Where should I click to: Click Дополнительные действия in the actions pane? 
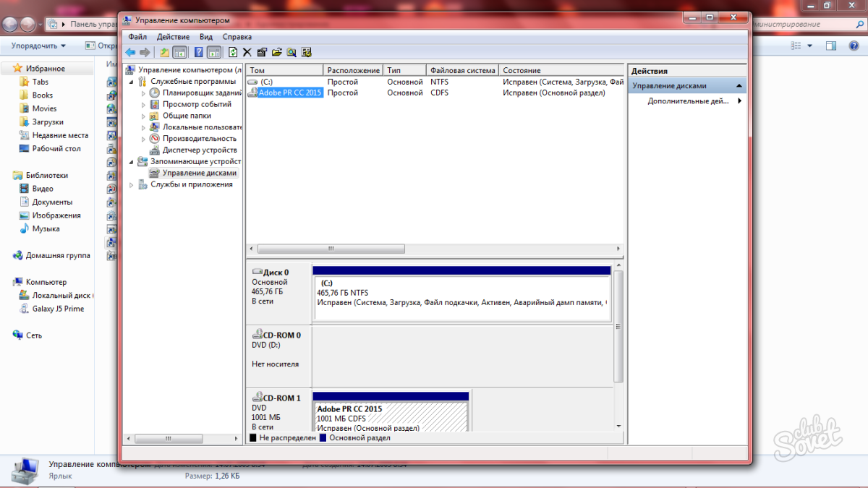point(688,101)
